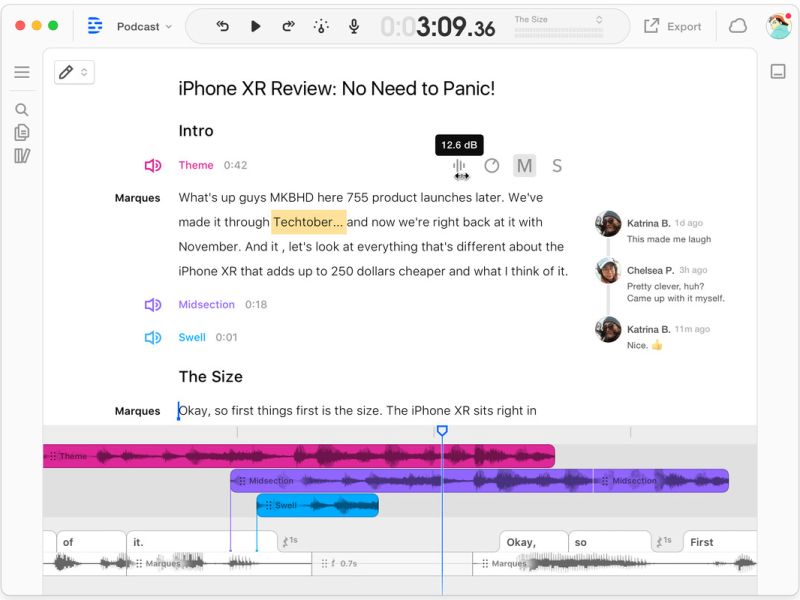Select the Swell clip label
The height and width of the screenshot is (600, 800).
click(192, 337)
